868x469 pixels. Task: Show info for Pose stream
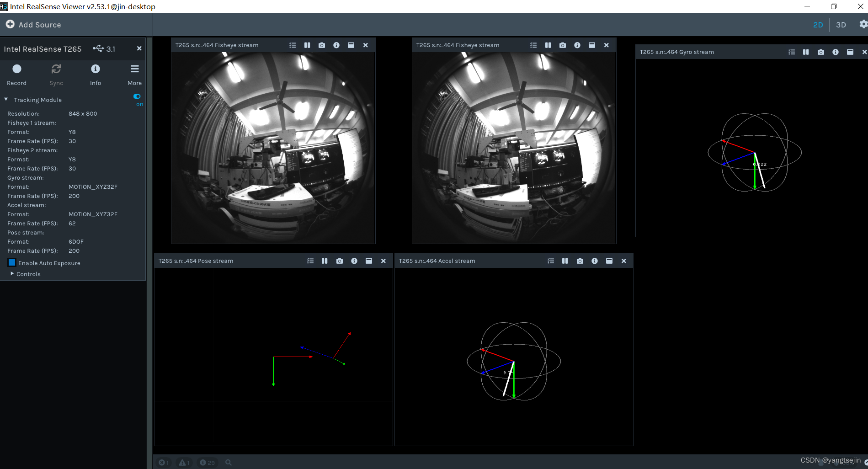pos(354,261)
